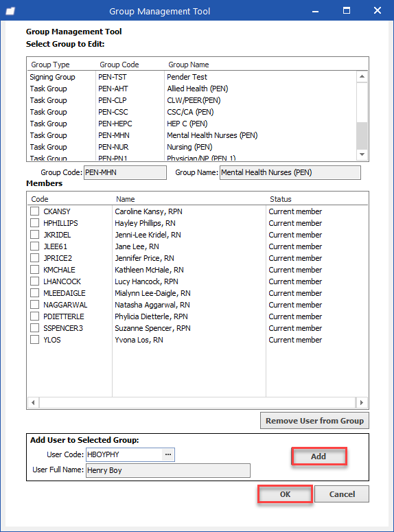Select the CLW/PEER(PEN) group row
The height and width of the screenshot is (532, 394).
[192, 100]
